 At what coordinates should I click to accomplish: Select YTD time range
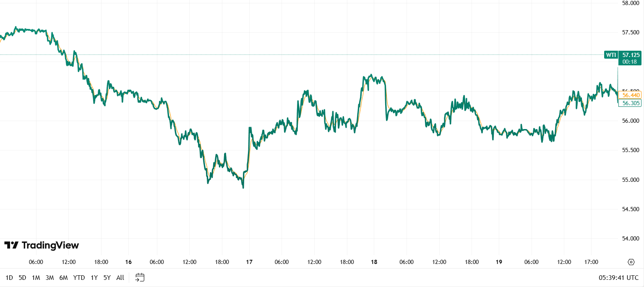click(79, 277)
